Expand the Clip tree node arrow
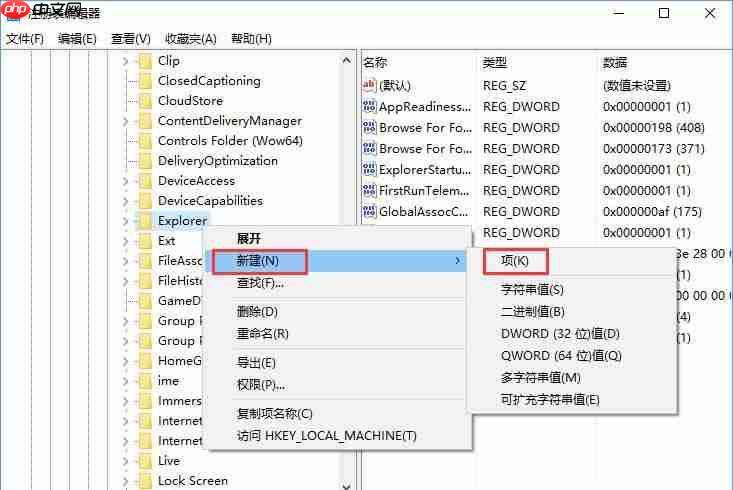Screen dimensions: 733x490 coord(126,61)
